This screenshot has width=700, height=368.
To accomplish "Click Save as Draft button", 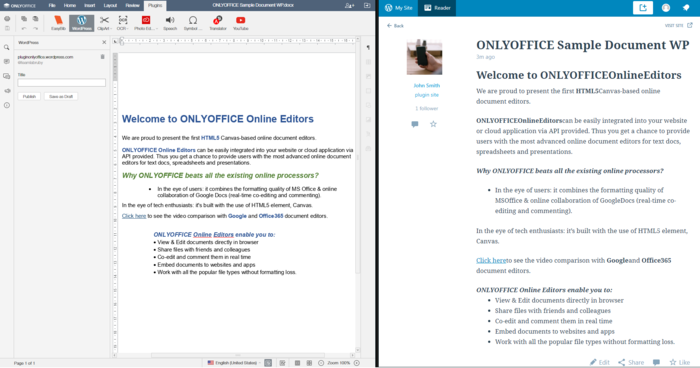I will click(61, 96).
